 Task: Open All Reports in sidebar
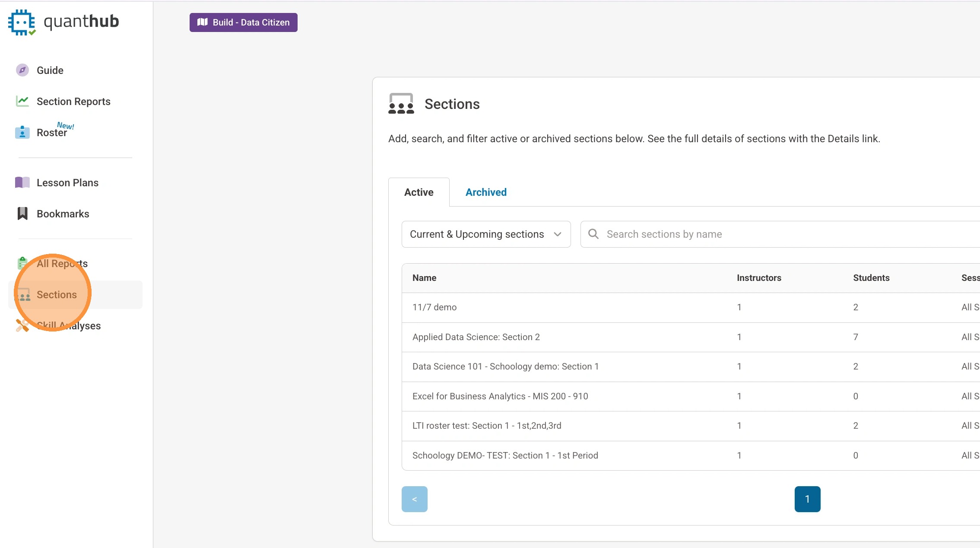pyautogui.click(x=62, y=264)
